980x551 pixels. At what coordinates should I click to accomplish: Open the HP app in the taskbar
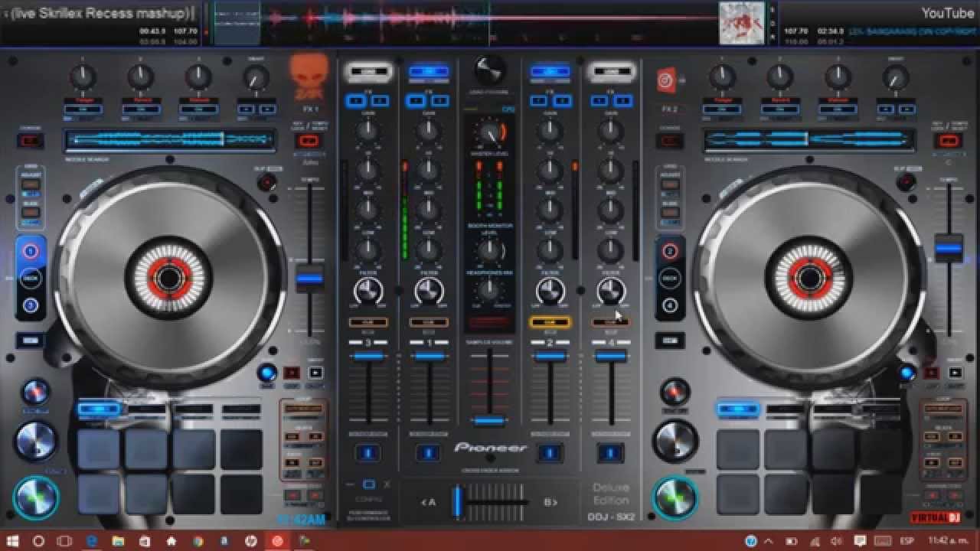tap(250, 541)
